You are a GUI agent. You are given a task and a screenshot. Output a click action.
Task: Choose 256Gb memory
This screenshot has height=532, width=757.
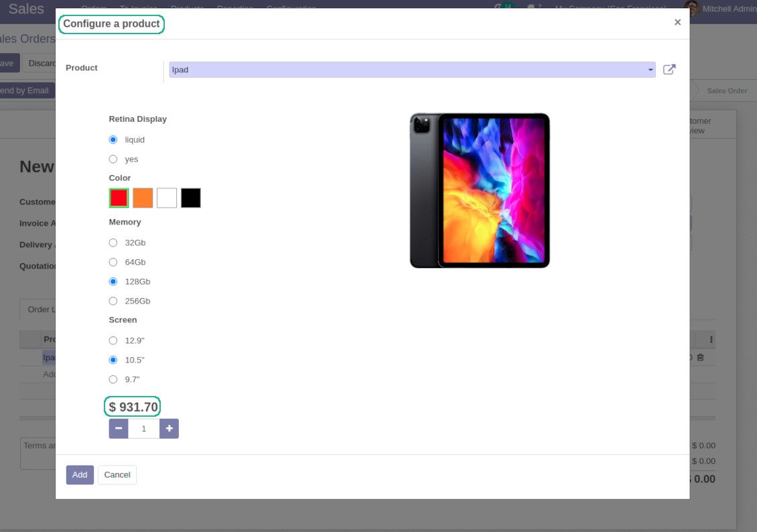click(113, 301)
